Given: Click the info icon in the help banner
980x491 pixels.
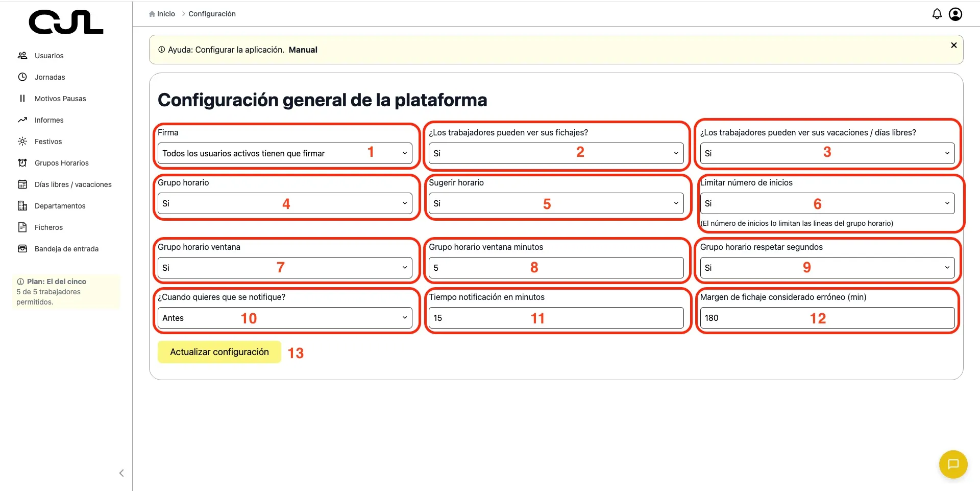Looking at the screenshot, I should pos(162,50).
